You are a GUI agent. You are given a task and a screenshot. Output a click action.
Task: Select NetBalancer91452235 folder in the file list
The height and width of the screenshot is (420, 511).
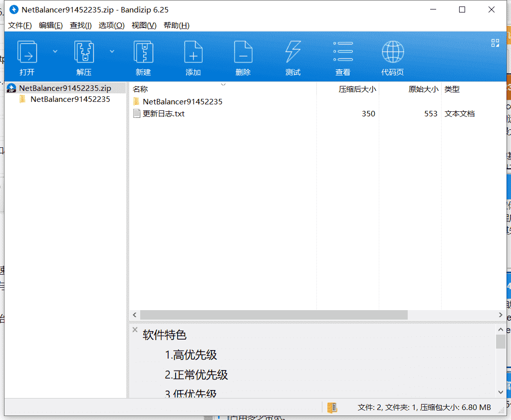coord(183,102)
